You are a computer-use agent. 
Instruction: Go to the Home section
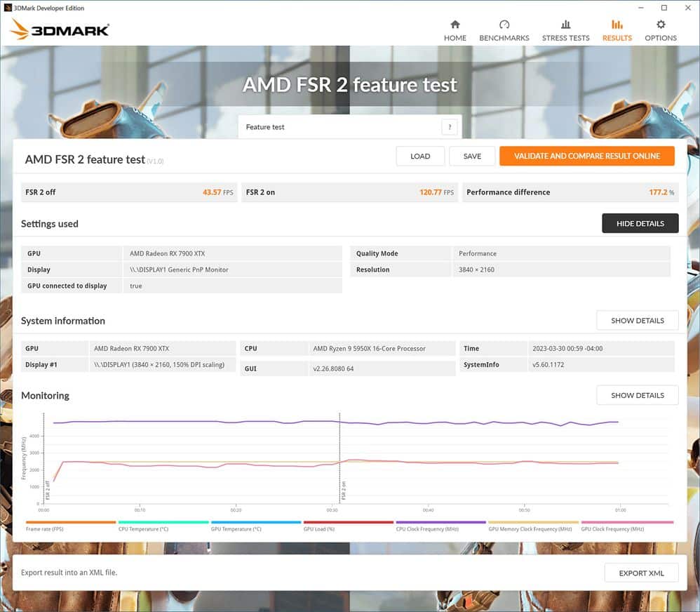455,30
